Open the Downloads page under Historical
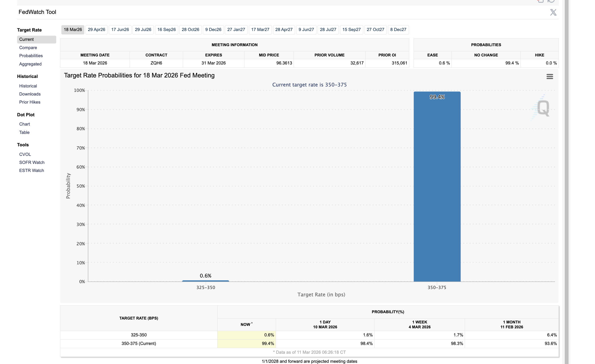The height and width of the screenshot is (364, 595). [30, 94]
